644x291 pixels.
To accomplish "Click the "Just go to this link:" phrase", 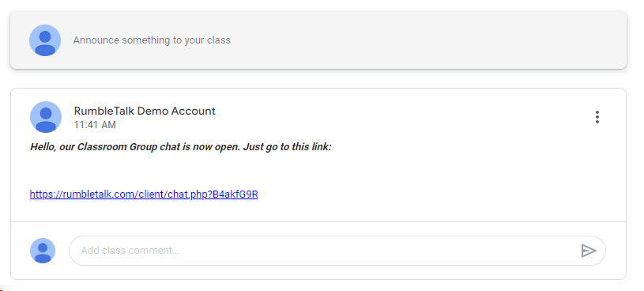I will 287,147.
